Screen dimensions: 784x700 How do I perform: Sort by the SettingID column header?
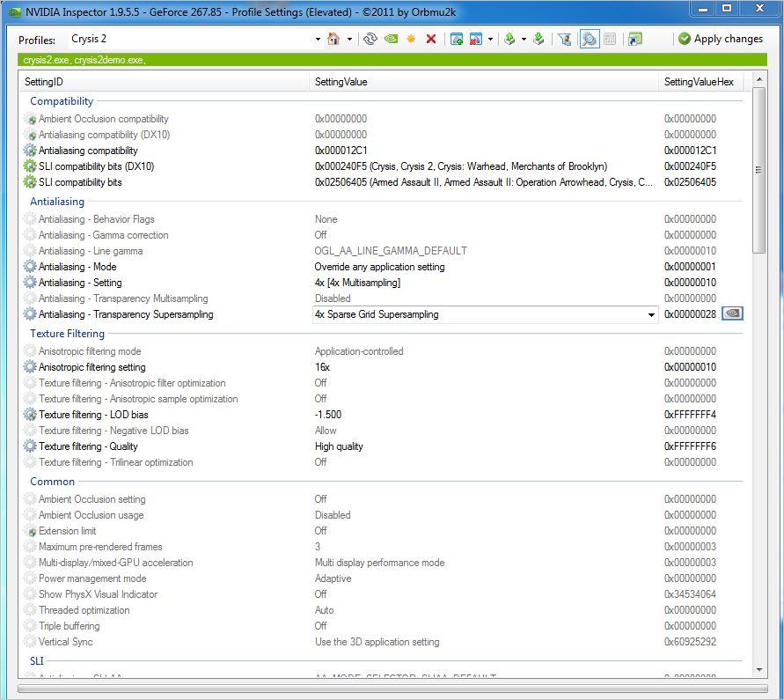[164, 82]
